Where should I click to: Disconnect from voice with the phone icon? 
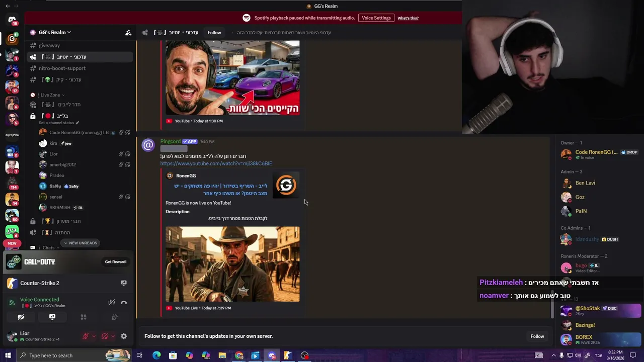(124, 302)
